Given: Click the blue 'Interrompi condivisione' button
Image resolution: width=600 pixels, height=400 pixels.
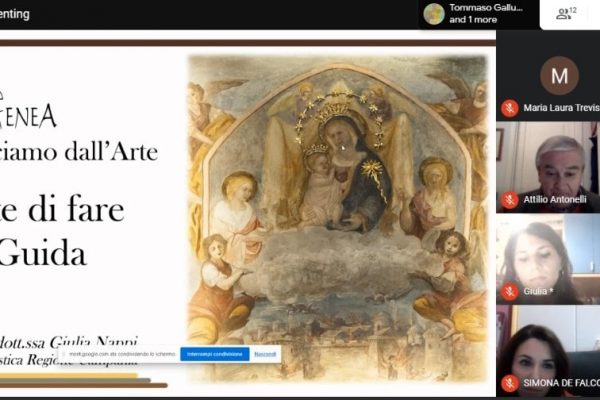Looking at the screenshot, I should coord(215,354).
